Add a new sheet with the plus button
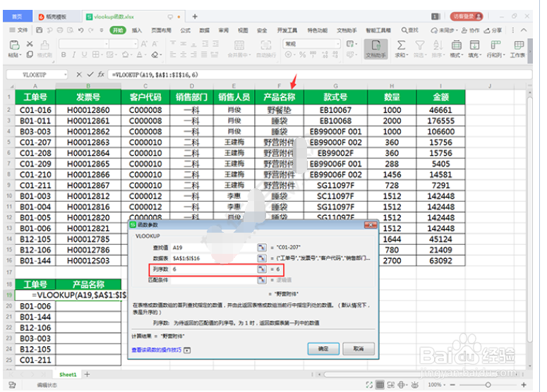This screenshot has height=392, width=547. pyautogui.click(x=88, y=374)
